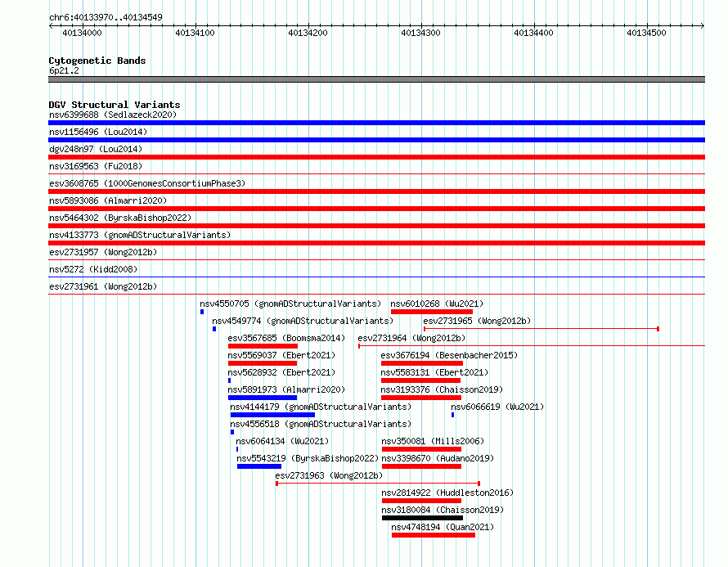Click the black bar under nsv3180084 (Chaisson2019)
728x567 pixels.
423,518
